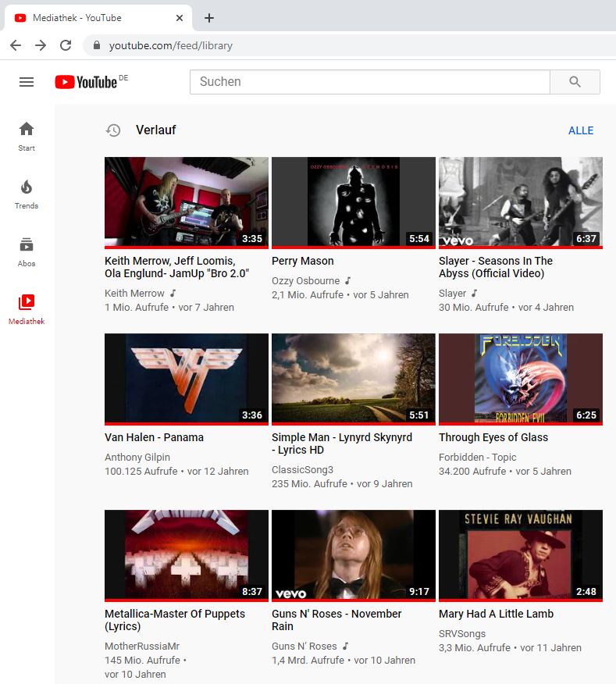Open the Master Of Puppets thumbnail
This screenshot has width=616, height=684.
point(187,555)
